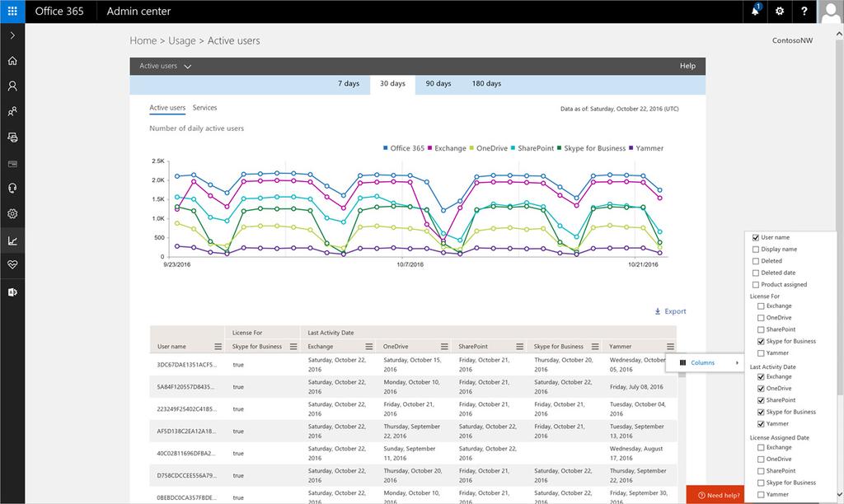The image size is (844, 504).
Task: Select the 30 days tab
Action: pos(392,84)
